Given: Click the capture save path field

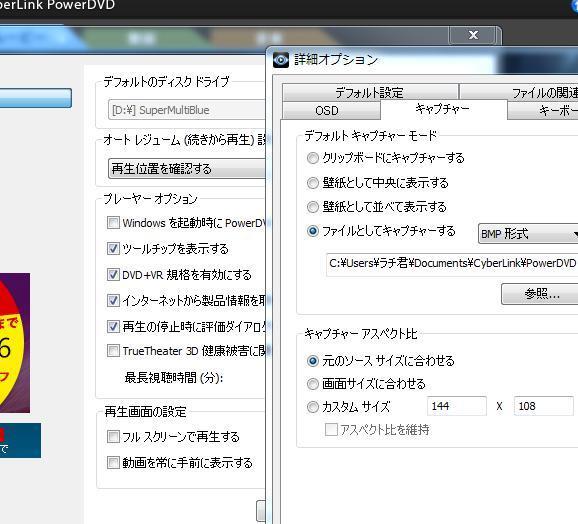Looking at the screenshot, I should 452,264.
